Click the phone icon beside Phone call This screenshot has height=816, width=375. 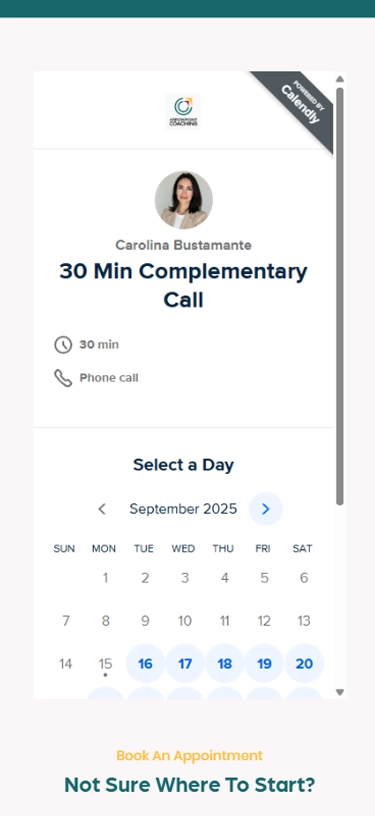tap(63, 378)
